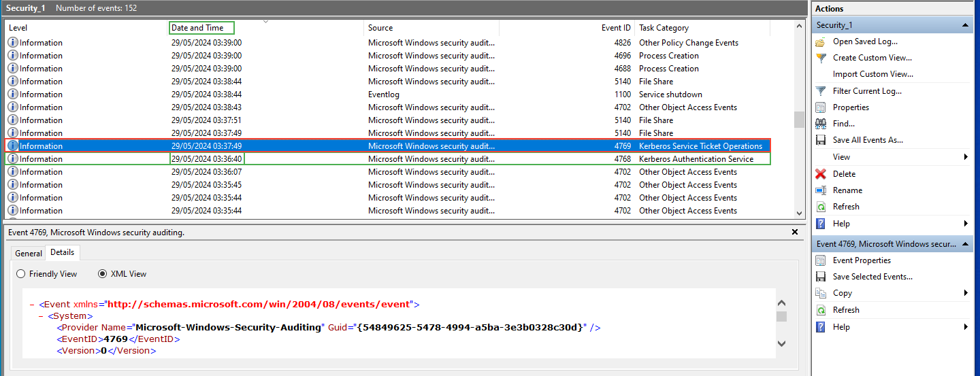
Task: Switch to the General tab
Action: point(29,253)
